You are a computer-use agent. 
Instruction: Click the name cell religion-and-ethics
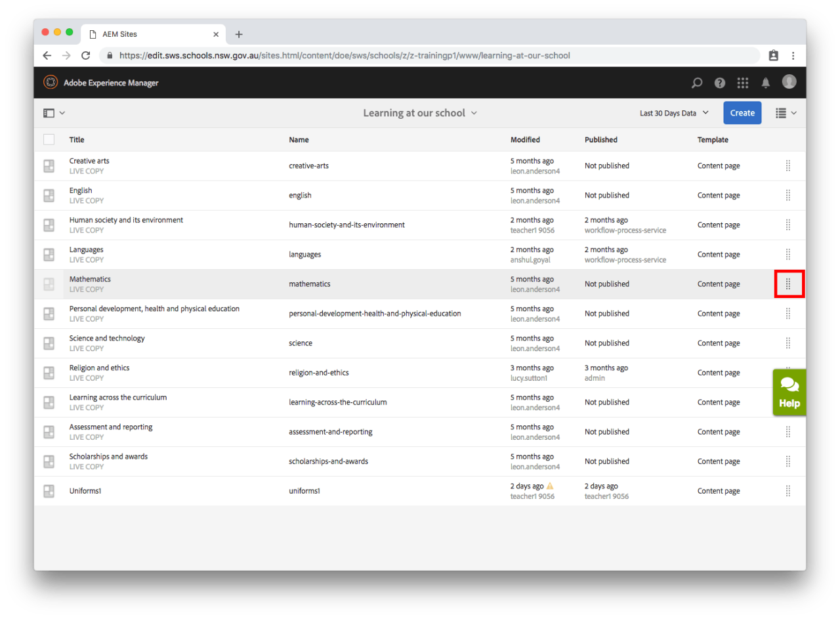(318, 373)
